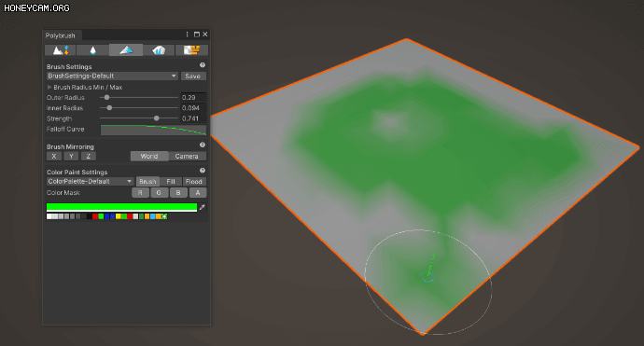Adjust the Inner Radius slider
This screenshot has width=644, height=346.
(x=139, y=108)
